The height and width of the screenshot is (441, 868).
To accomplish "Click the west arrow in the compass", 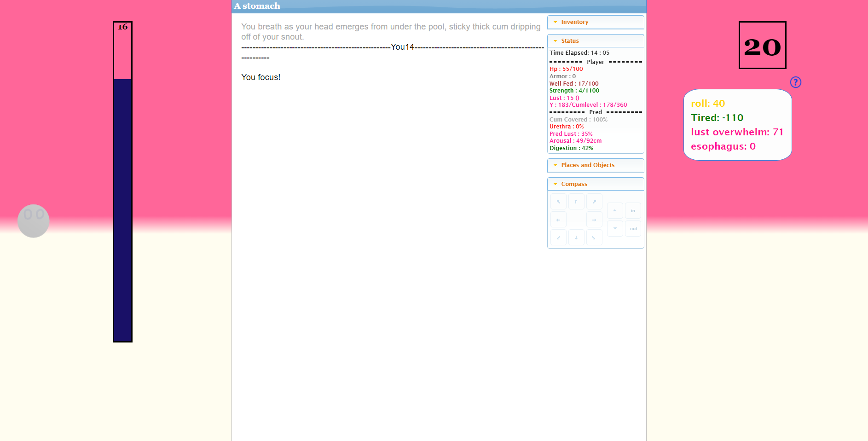I will pos(558,220).
